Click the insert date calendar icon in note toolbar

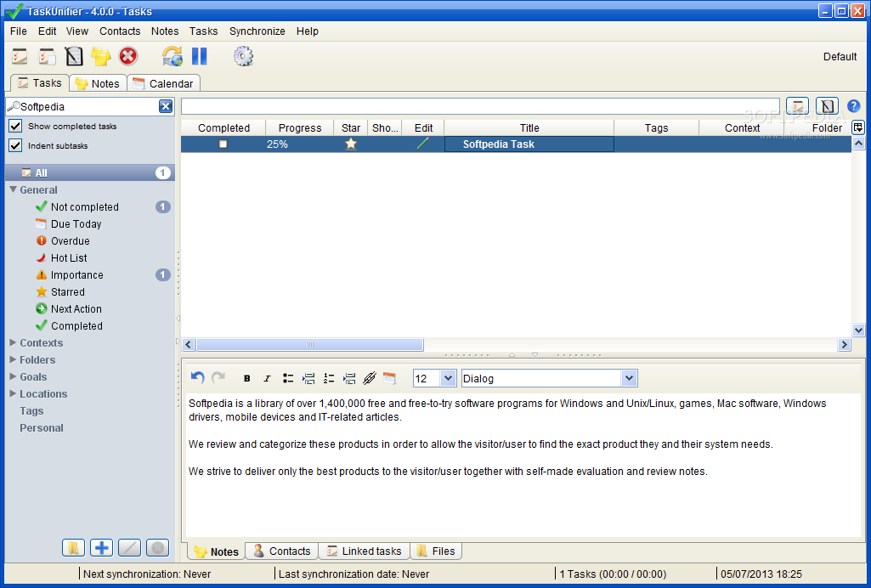(x=389, y=379)
